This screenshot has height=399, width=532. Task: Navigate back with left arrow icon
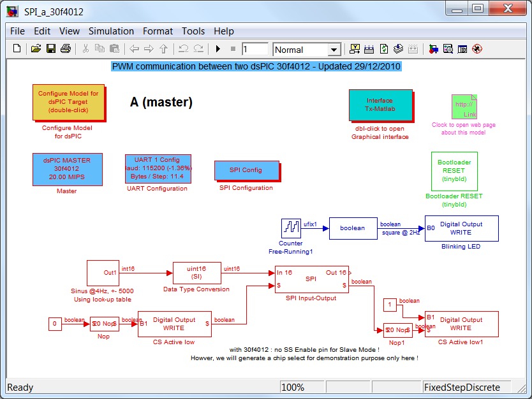pos(135,49)
